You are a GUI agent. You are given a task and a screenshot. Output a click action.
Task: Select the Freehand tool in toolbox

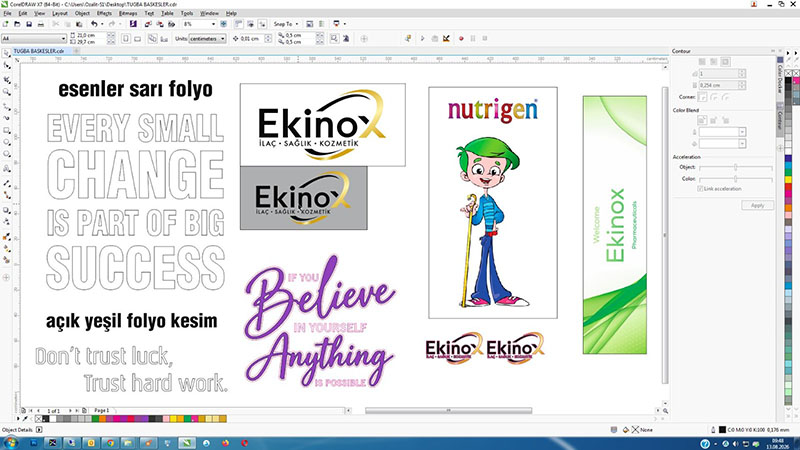(x=7, y=107)
